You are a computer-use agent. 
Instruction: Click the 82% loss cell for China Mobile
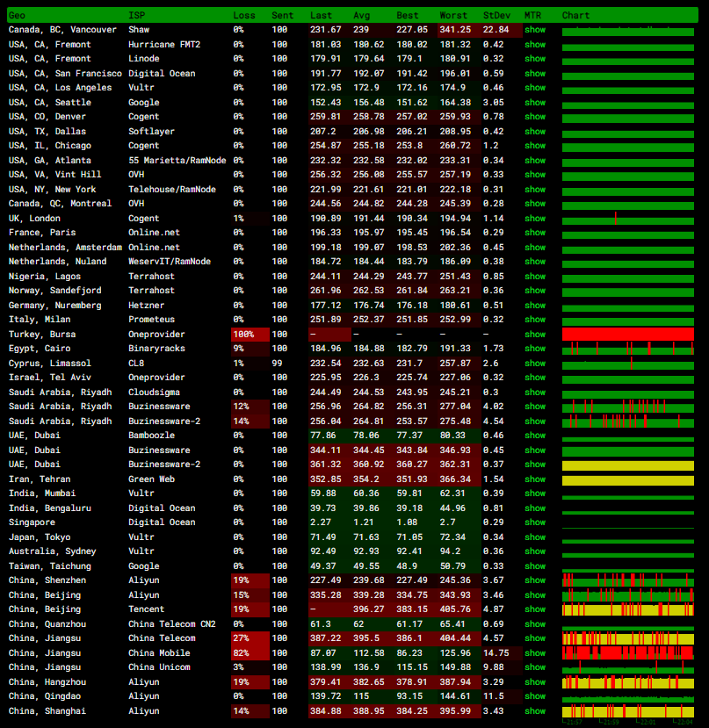pos(250,652)
